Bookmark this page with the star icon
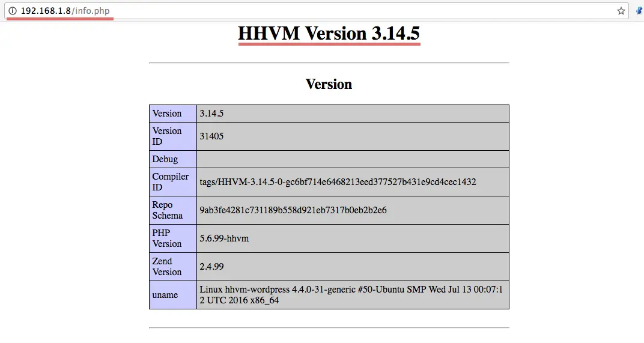The width and height of the screenshot is (644, 343). pos(621,11)
